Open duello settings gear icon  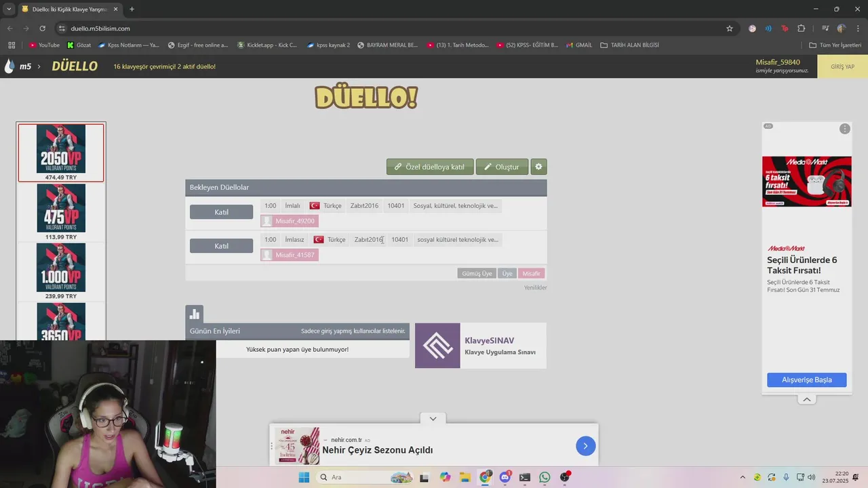tap(538, 167)
